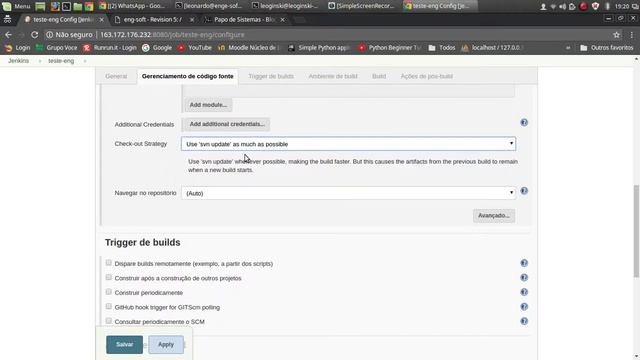Viewport: 640px width, 360px height.
Task: Open help for Navegar no repositório
Action: [524, 191]
